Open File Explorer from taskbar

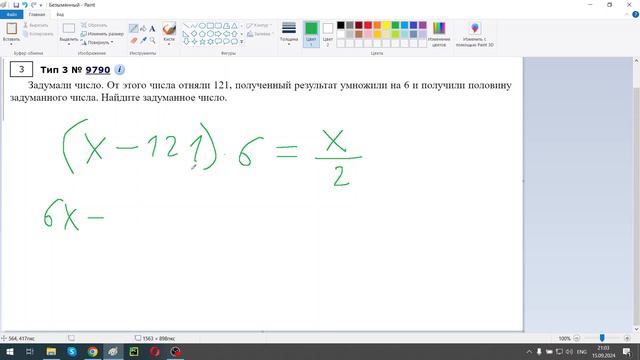[x=51, y=351]
